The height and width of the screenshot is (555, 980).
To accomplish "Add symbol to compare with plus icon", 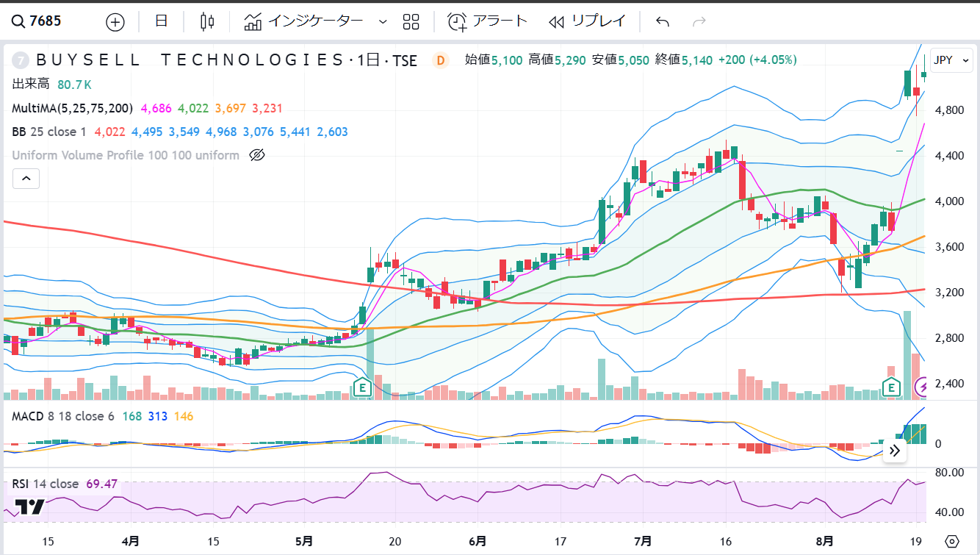I will [115, 21].
